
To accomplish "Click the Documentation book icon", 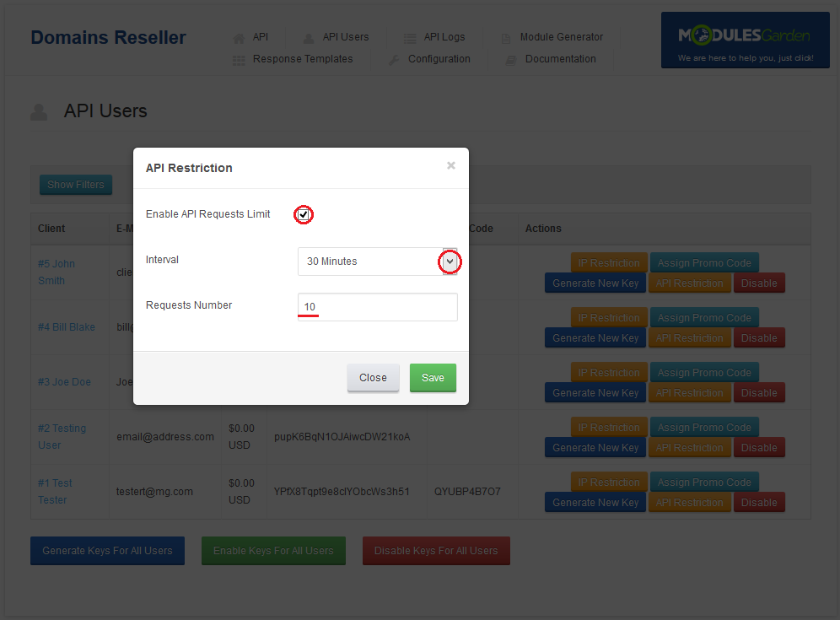I will point(511,60).
